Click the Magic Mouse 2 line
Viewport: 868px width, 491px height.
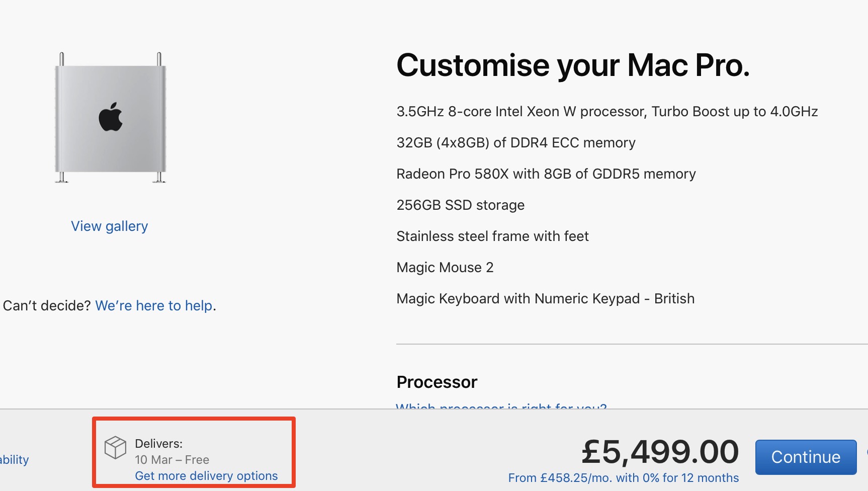[x=445, y=268]
